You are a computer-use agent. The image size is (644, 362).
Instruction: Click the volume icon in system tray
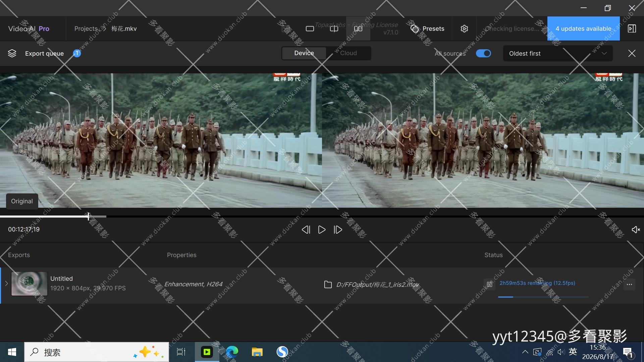[x=561, y=352]
